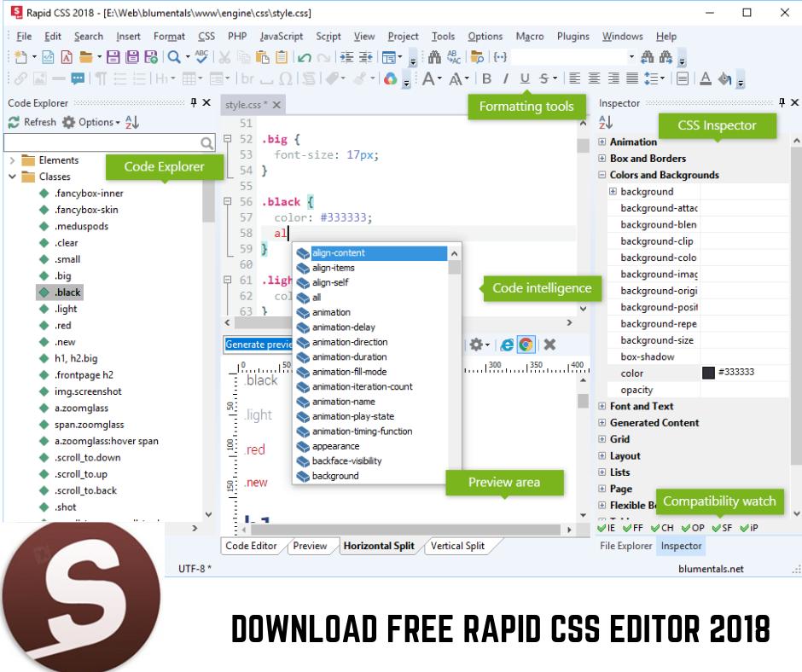Image resolution: width=802 pixels, height=672 pixels.
Task: Expand the Font and Text group
Action: [602, 406]
